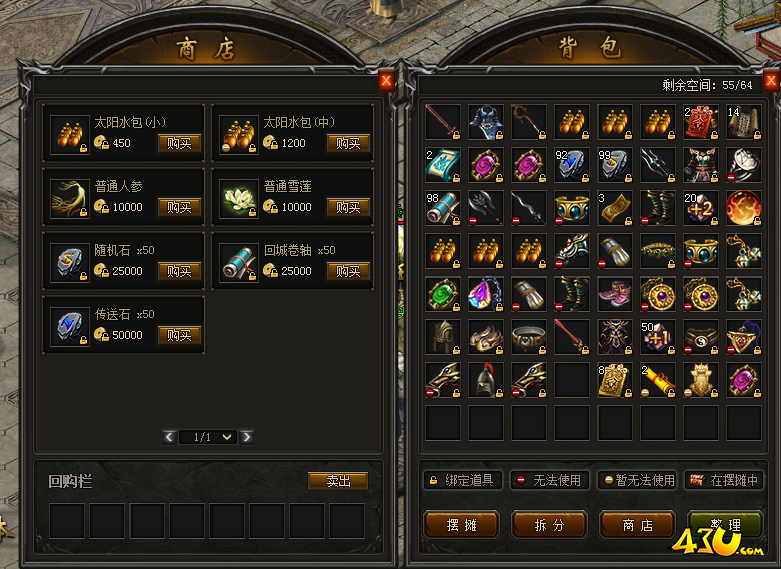Click the 整理 sort inventory button

tap(725, 523)
